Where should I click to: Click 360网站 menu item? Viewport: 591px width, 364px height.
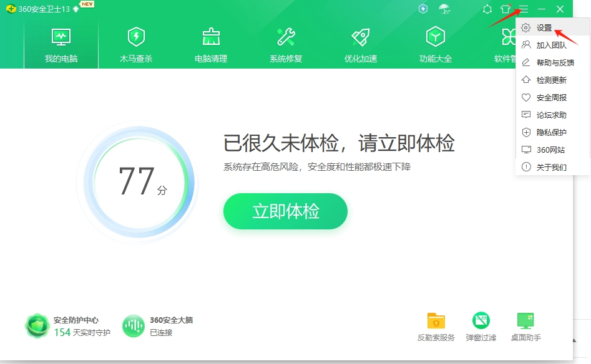coord(552,150)
